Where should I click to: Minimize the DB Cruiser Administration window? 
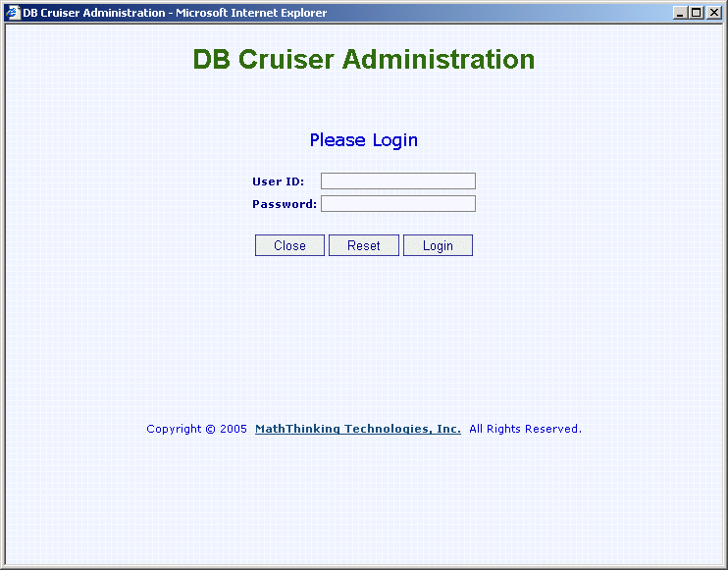(681, 13)
